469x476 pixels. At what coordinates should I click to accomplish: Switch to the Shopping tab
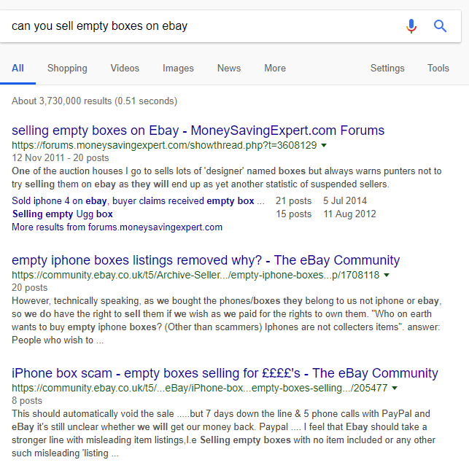(67, 68)
